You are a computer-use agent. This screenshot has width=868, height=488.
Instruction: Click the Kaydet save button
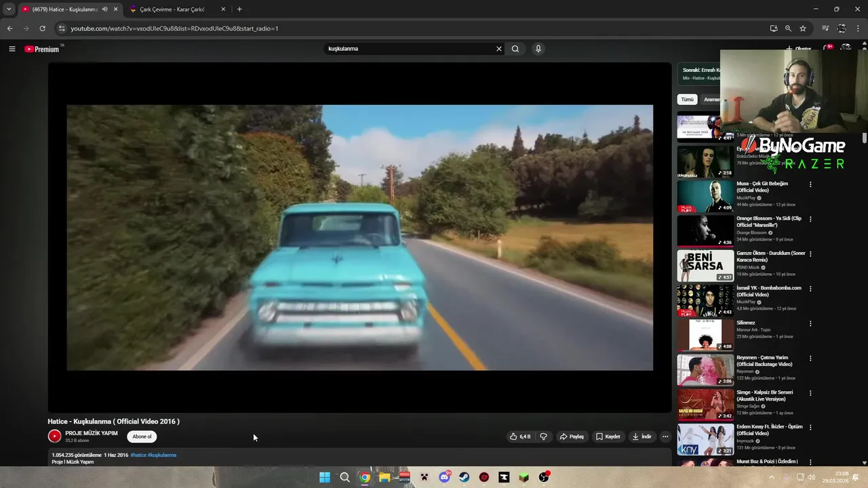(x=608, y=436)
